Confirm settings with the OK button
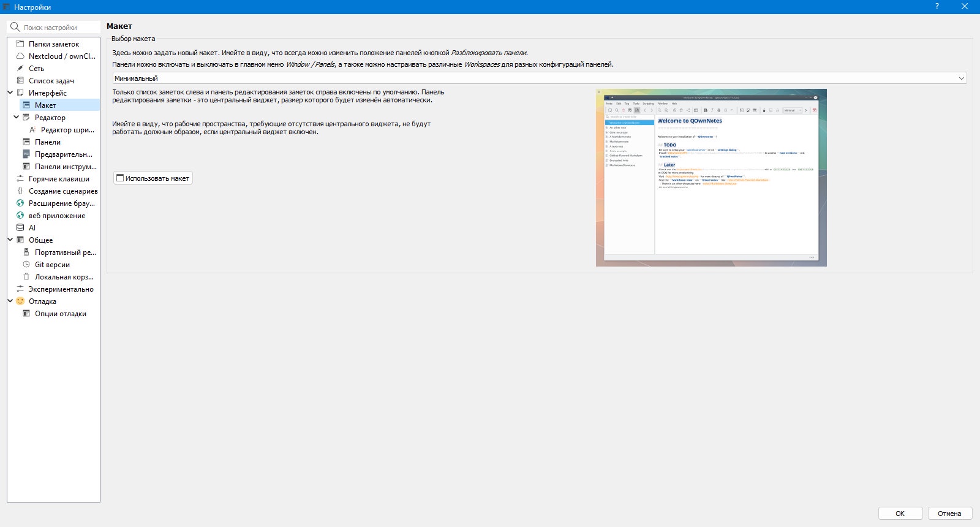 pos(900,514)
